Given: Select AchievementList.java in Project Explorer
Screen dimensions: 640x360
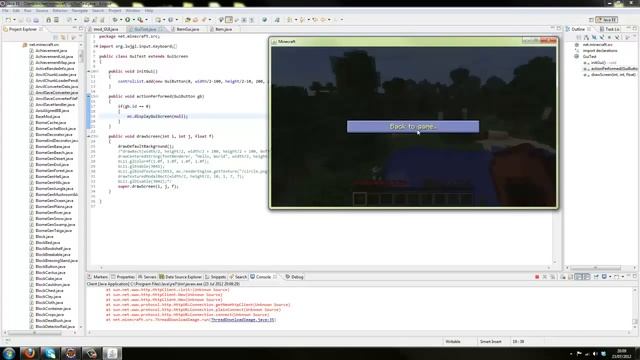Looking at the screenshot, I should (54, 57).
